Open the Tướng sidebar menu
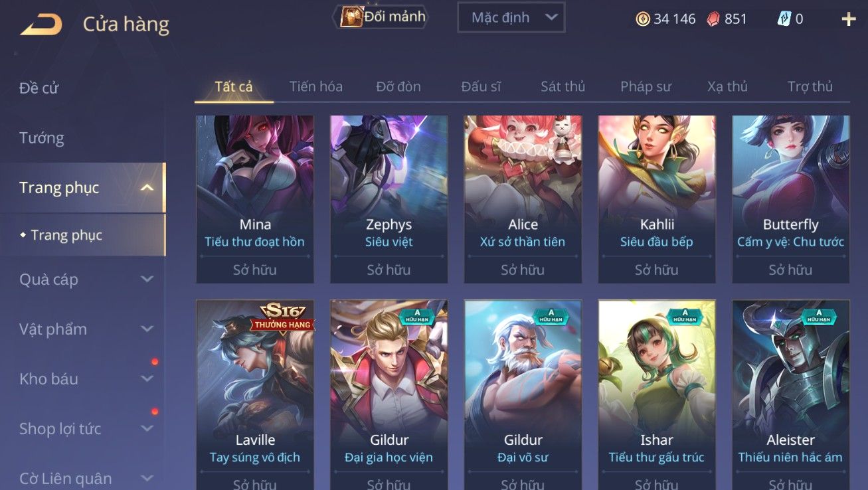Viewport: 868px width, 490px height. click(x=42, y=138)
